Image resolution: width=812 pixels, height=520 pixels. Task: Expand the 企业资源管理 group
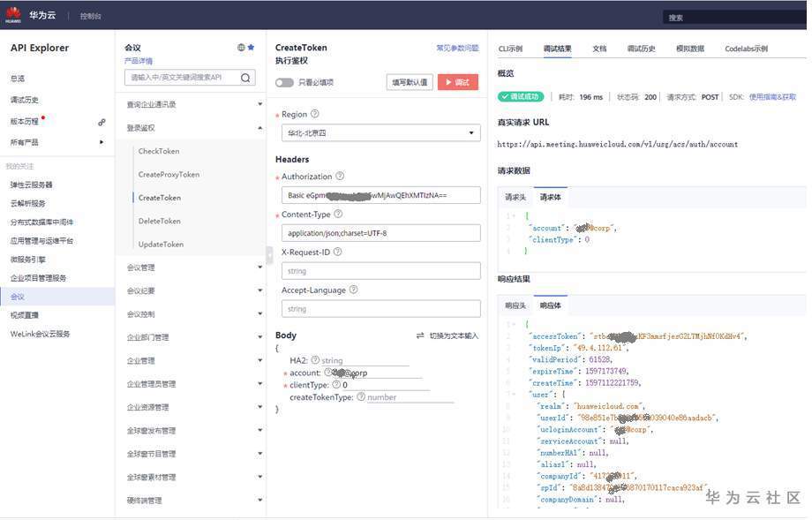260,407
